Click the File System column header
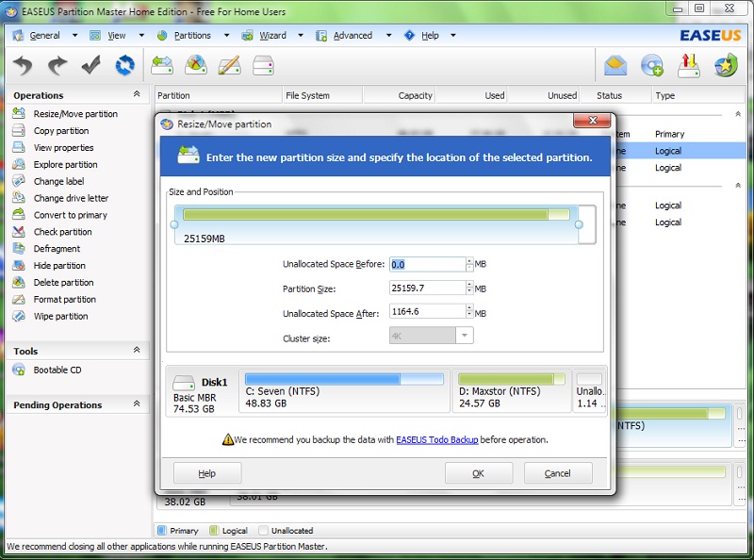 pos(322,95)
